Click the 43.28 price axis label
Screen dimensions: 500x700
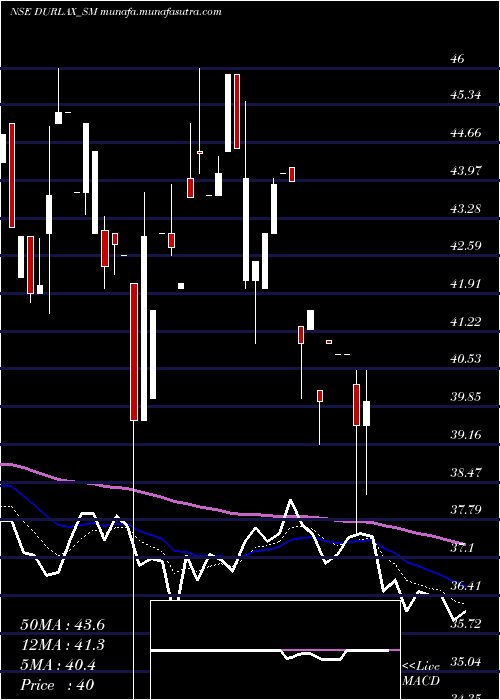click(x=466, y=208)
